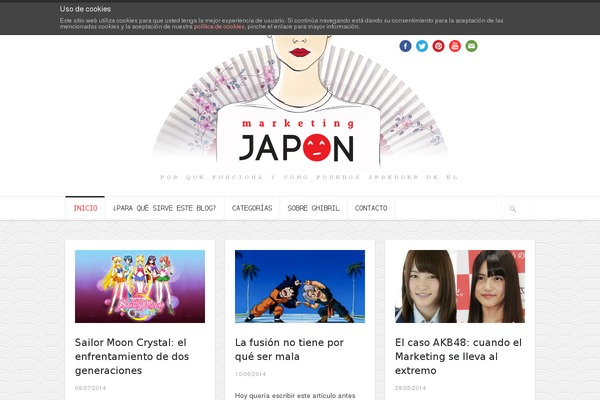600x400 pixels.
Task: Click the date 28/05/2014
Action: (x=410, y=388)
